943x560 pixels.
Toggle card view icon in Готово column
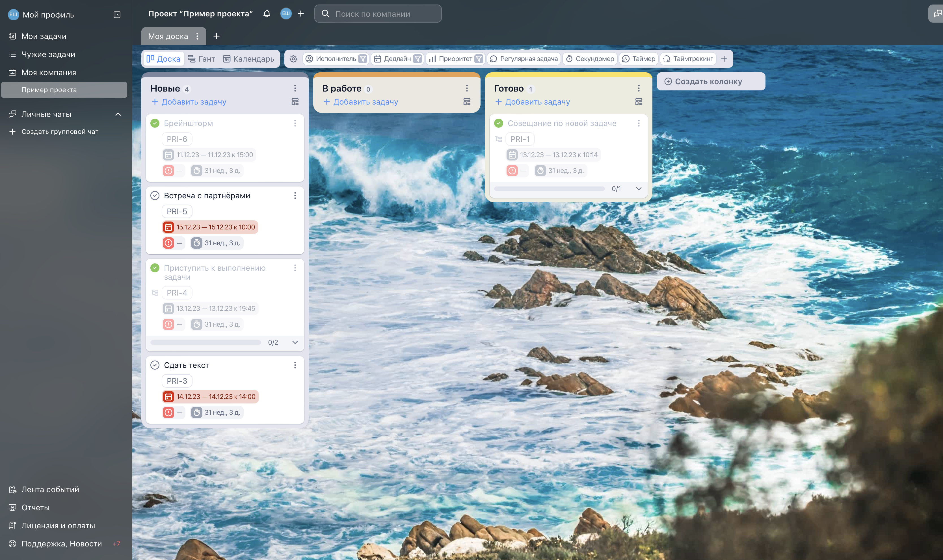click(x=639, y=102)
